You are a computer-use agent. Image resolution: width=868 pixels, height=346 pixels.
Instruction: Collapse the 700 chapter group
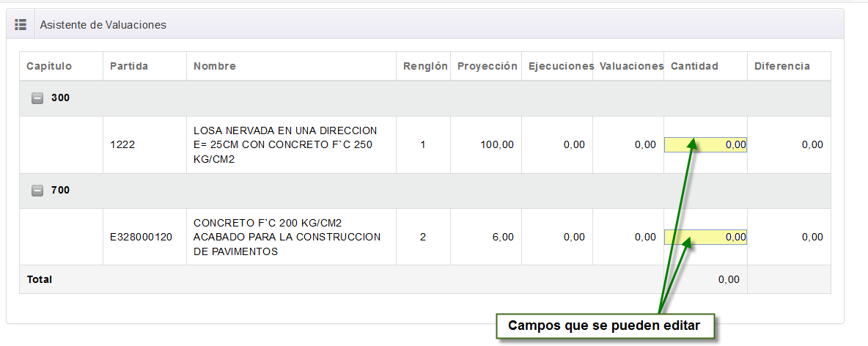point(37,191)
